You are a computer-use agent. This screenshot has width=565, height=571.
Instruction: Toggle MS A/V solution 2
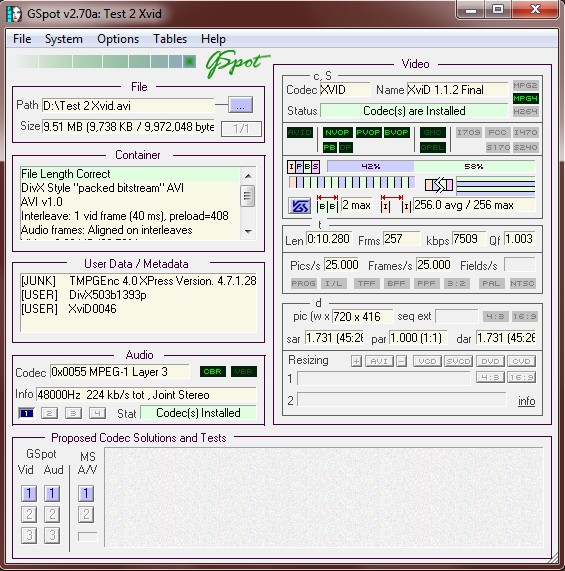86,514
